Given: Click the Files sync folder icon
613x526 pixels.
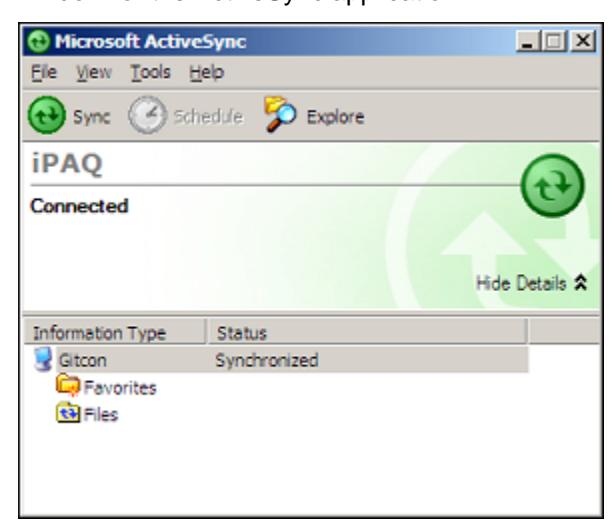Looking at the screenshot, I should 68,413.
